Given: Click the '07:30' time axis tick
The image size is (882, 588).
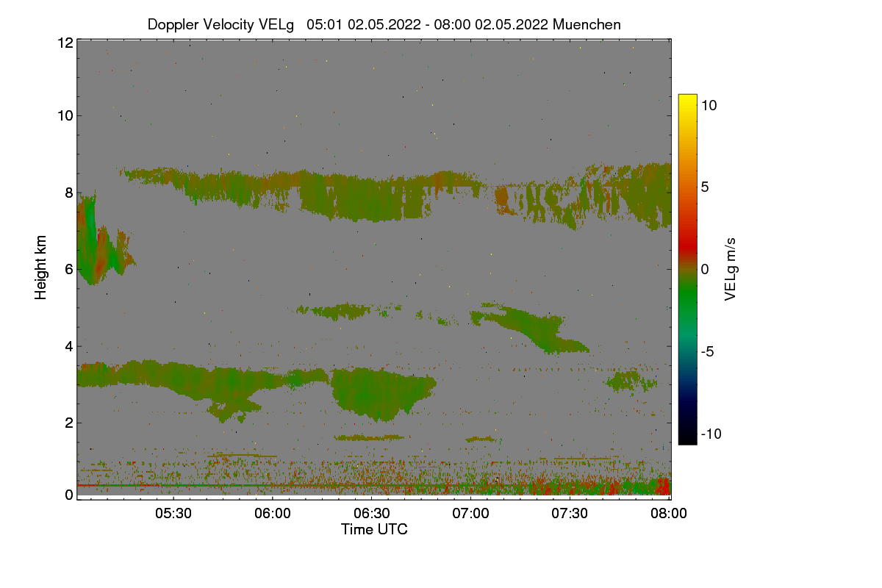Looking at the screenshot, I should click(x=570, y=514).
